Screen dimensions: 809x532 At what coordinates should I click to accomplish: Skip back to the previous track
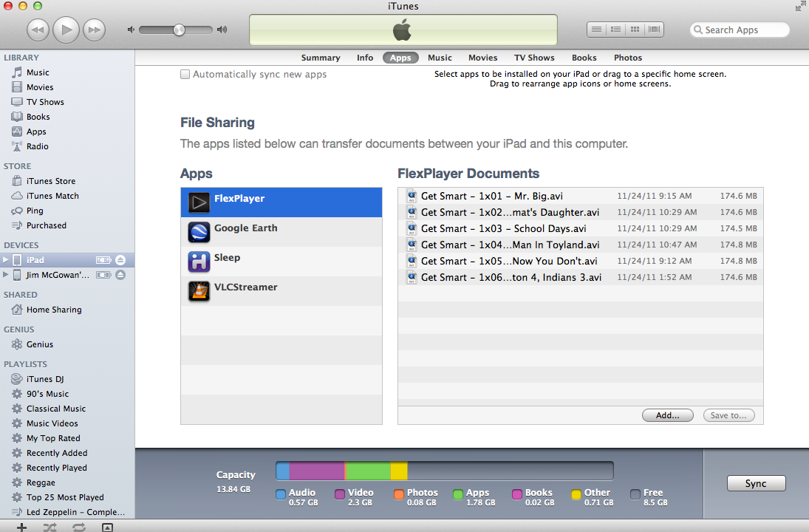click(38, 30)
